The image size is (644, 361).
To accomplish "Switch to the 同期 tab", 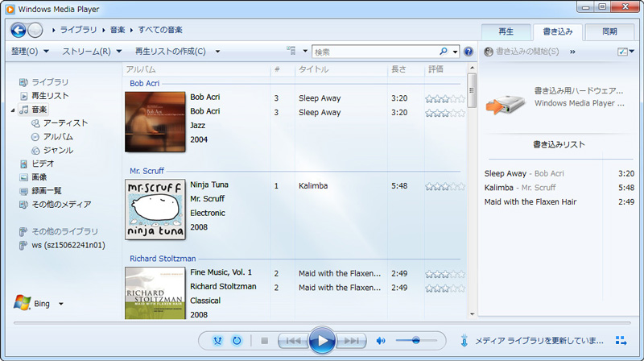I will [609, 31].
